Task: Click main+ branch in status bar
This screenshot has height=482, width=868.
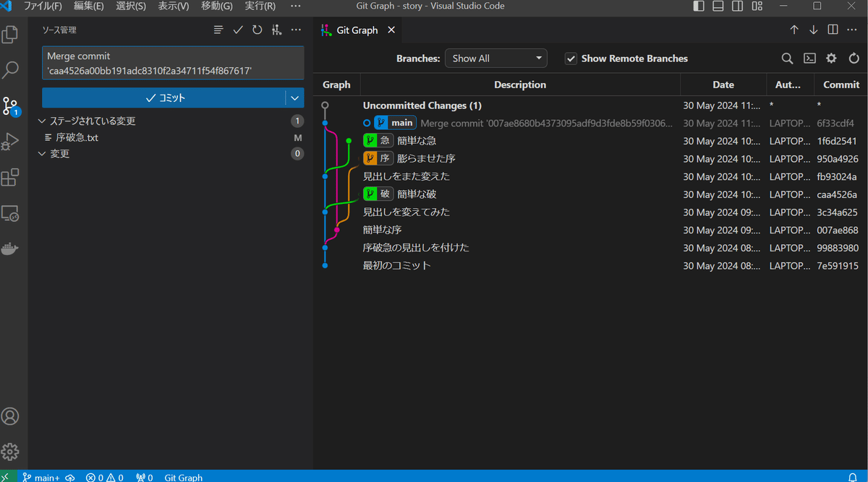Action: point(41,477)
